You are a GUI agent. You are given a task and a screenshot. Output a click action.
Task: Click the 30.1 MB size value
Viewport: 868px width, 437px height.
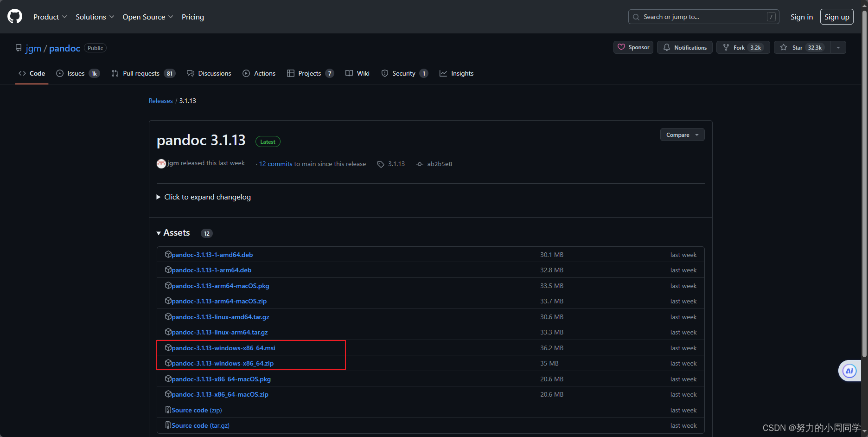[552, 255]
